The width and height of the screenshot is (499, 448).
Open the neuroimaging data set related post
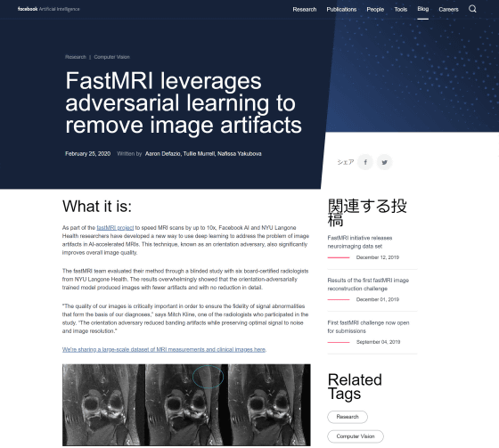tap(360, 242)
